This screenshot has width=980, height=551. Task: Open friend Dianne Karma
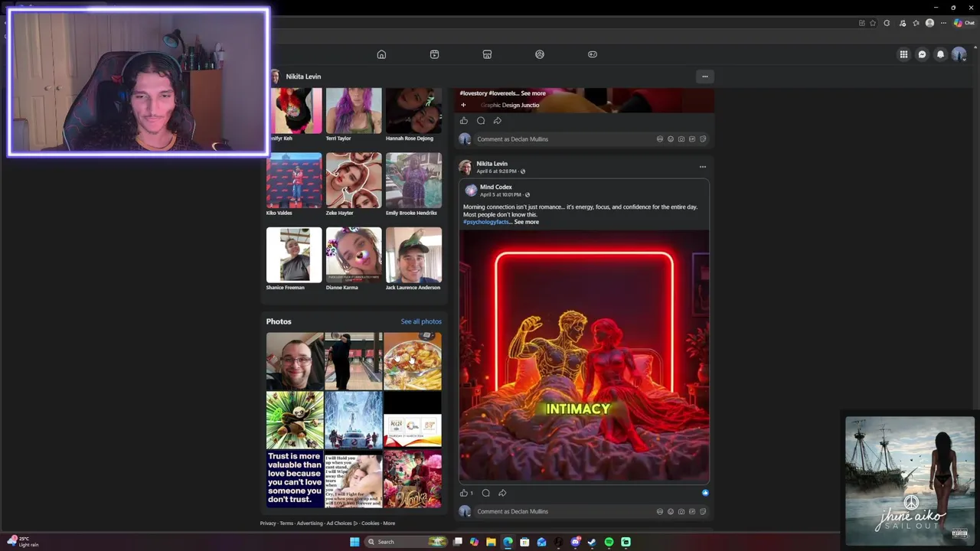coord(354,255)
